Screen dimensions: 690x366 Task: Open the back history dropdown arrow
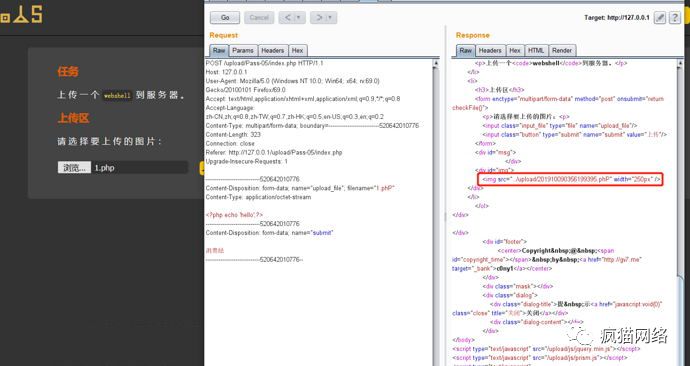point(299,18)
